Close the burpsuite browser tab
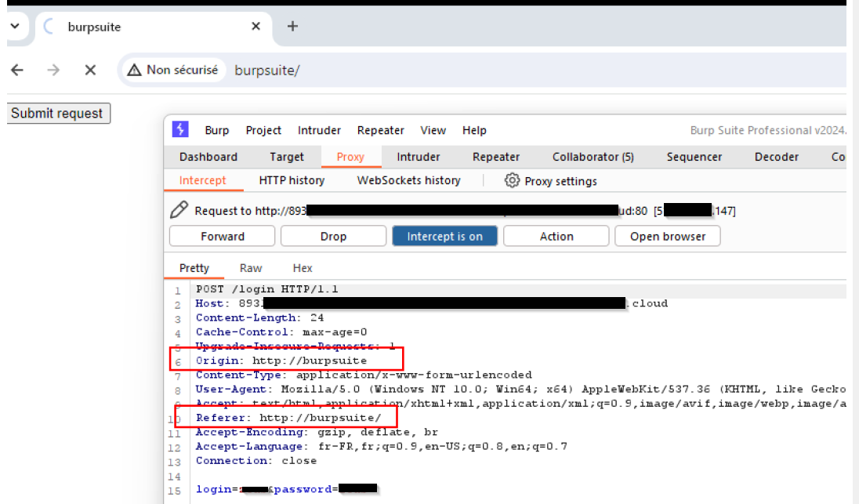859x504 pixels. [x=256, y=27]
